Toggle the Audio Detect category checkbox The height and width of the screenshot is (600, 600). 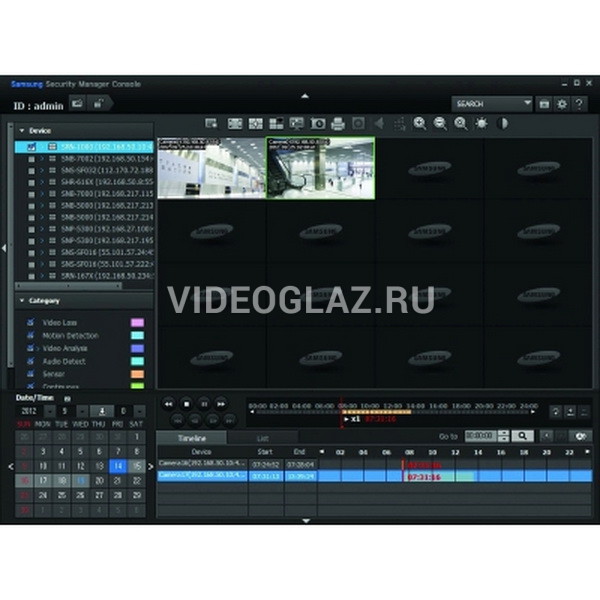coord(31,361)
